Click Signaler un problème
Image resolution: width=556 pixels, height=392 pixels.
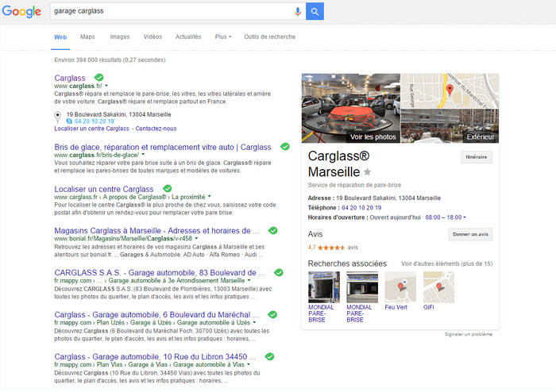[x=469, y=334]
